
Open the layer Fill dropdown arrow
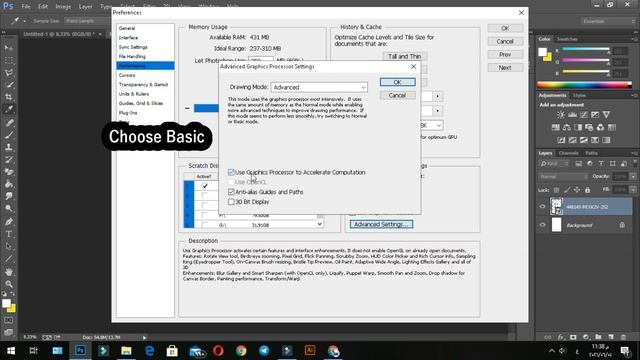pos(633,190)
